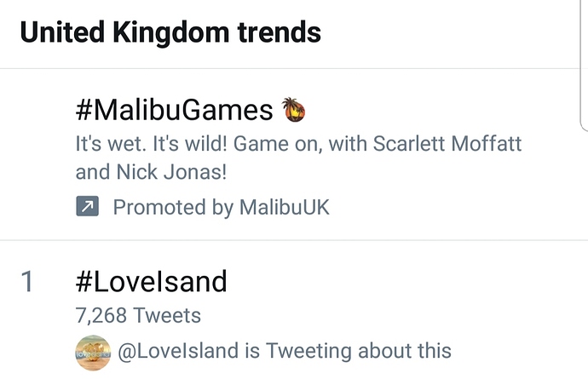
Task: Click the 'Promoted by' label text
Action: pyautogui.click(x=173, y=207)
